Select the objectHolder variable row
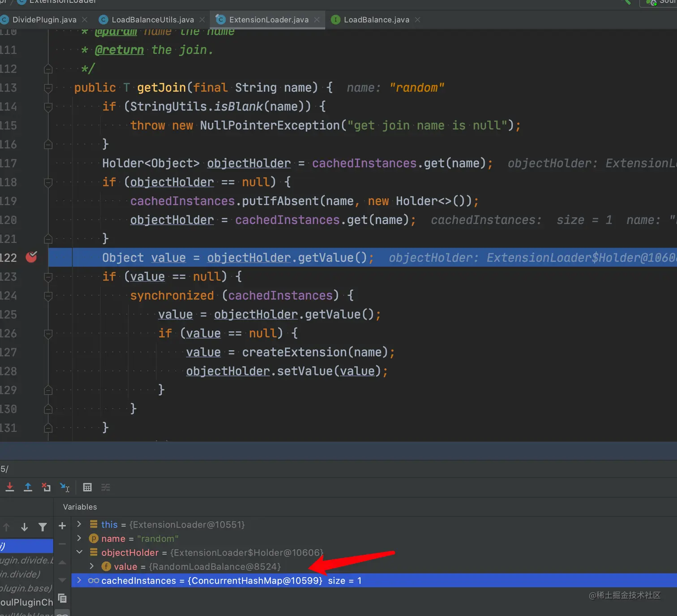677x616 pixels. coord(374,552)
